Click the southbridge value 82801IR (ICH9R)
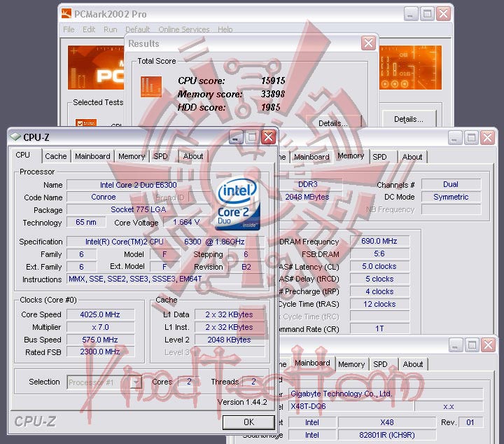Viewport: 504px width, 444px height. (x=387, y=435)
